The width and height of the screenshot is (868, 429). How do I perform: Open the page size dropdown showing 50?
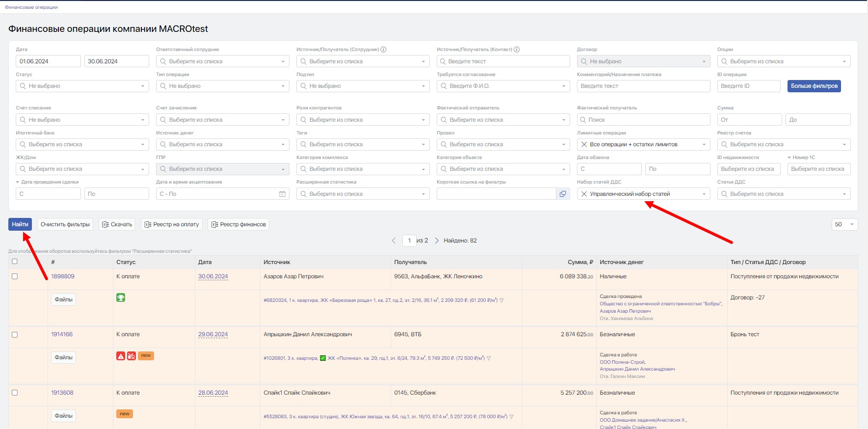click(844, 224)
